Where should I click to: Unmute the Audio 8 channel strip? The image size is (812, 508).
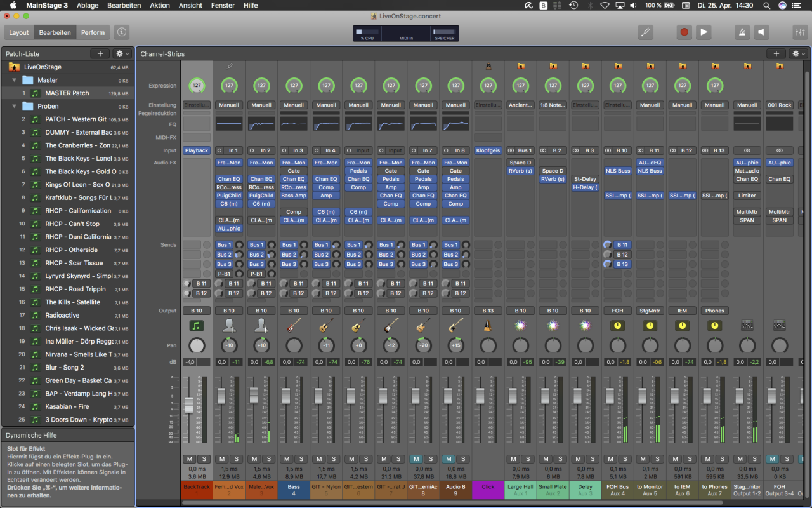click(449, 459)
